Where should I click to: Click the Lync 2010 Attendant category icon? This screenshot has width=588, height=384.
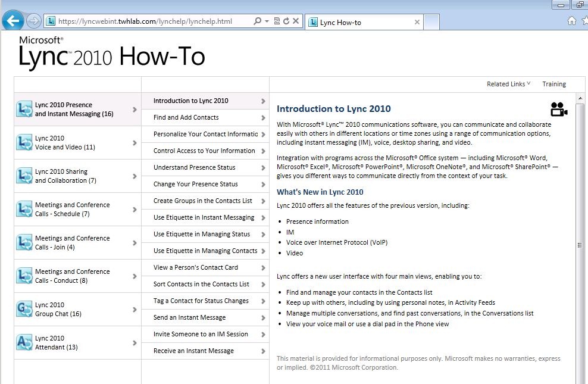click(24, 343)
